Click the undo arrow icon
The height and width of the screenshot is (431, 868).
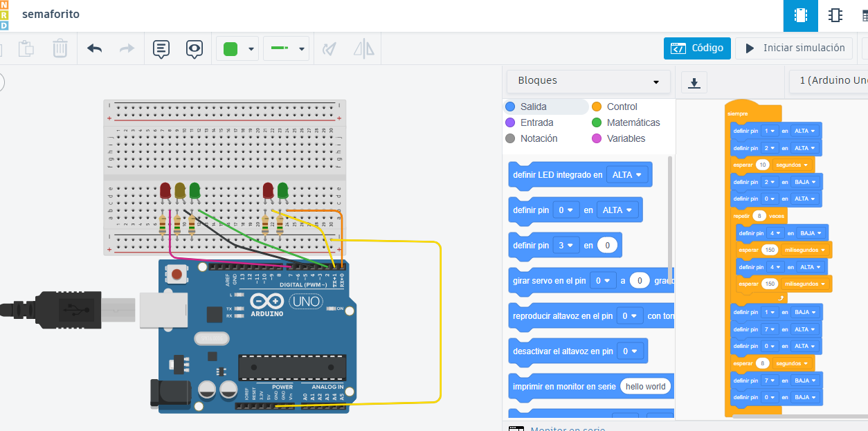[x=95, y=48]
